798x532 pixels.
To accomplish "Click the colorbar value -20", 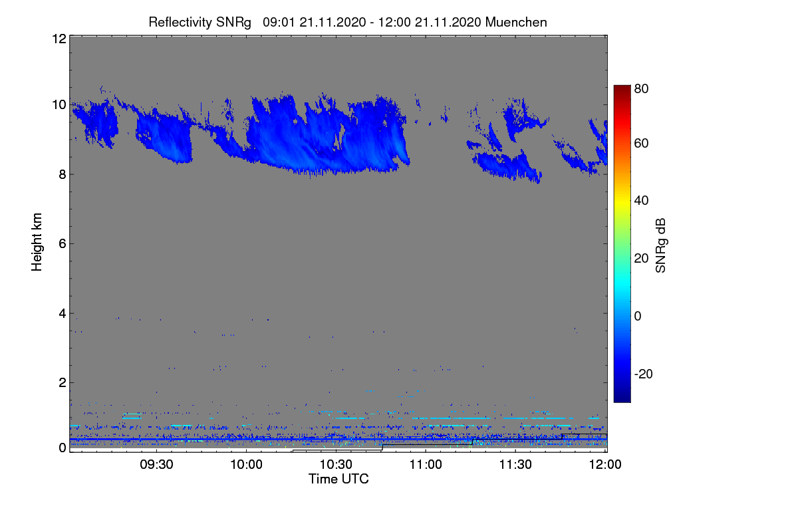I will click(x=643, y=374).
